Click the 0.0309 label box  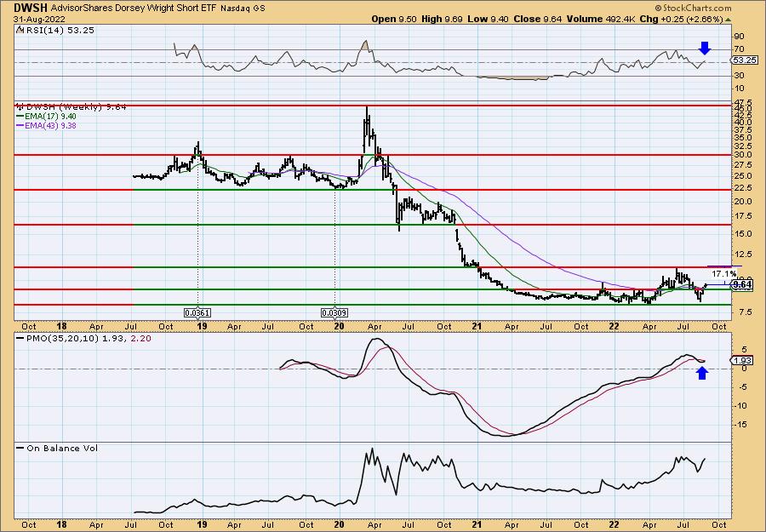[334, 312]
